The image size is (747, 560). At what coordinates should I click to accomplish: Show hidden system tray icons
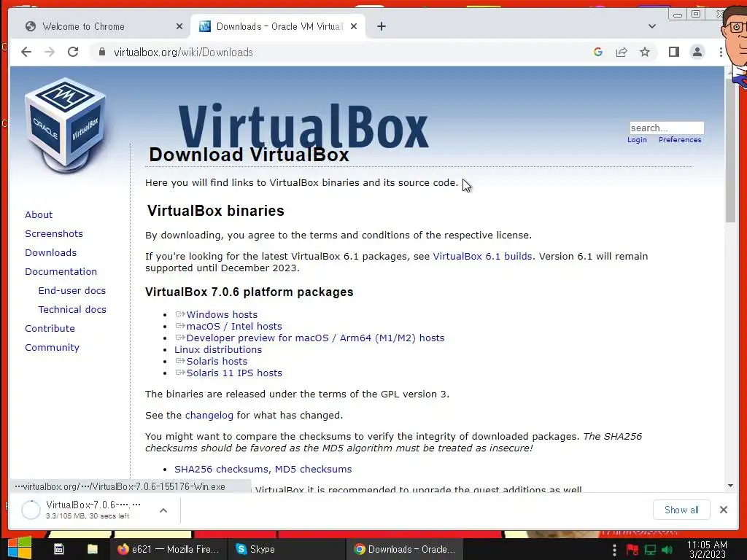coord(614,550)
